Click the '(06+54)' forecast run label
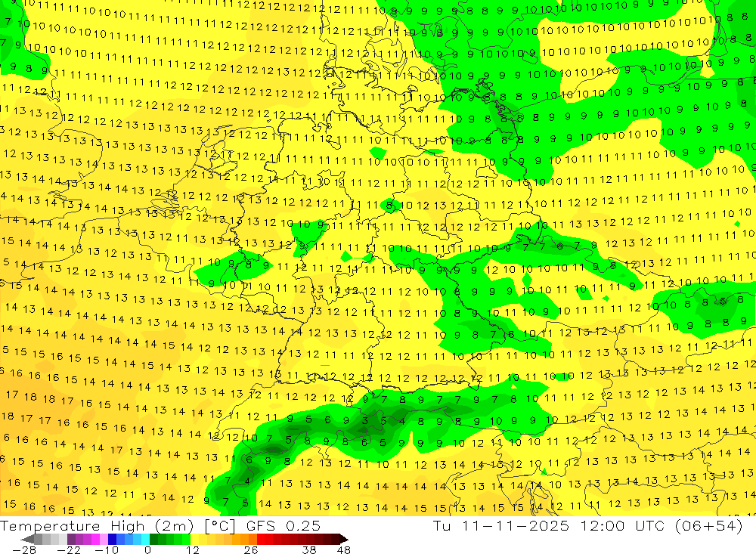The image size is (756, 554). (x=708, y=525)
